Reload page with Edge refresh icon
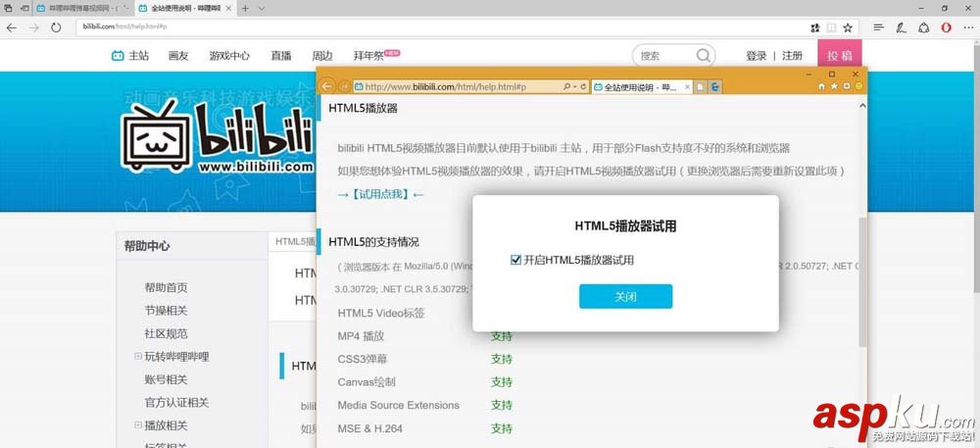 click(x=56, y=27)
